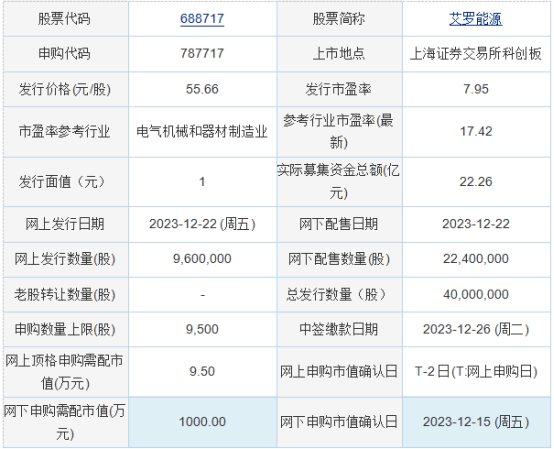Click the 网上发行数量 value 9,600,000
The image size is (554, 449).
pos(202,259)
